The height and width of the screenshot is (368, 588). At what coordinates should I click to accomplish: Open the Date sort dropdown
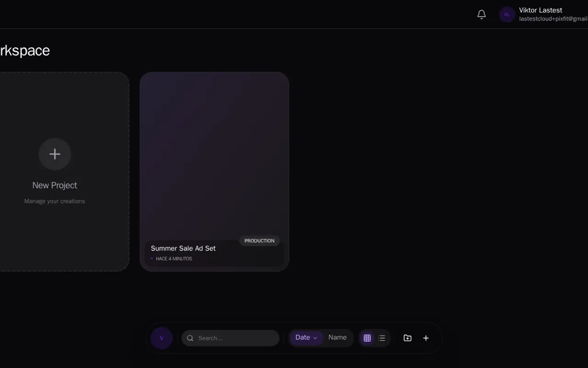tap(306, 338)
